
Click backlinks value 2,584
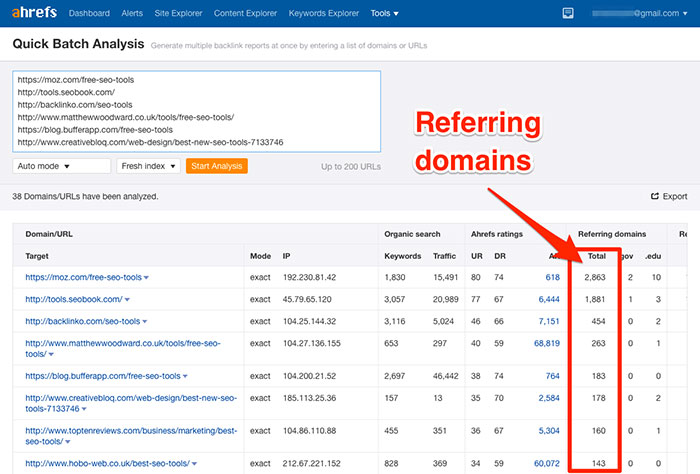pos(549,398)
